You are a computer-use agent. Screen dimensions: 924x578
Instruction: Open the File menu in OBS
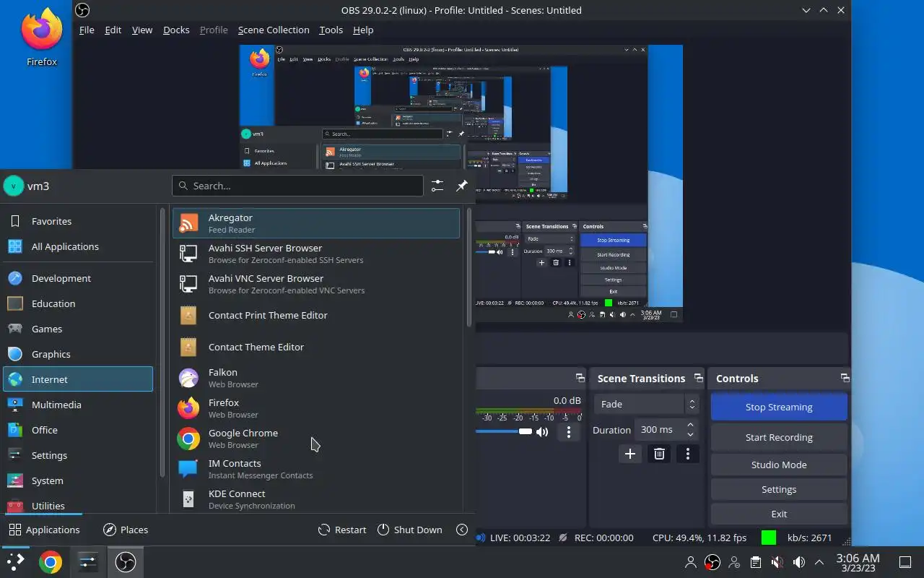point(87,30)
